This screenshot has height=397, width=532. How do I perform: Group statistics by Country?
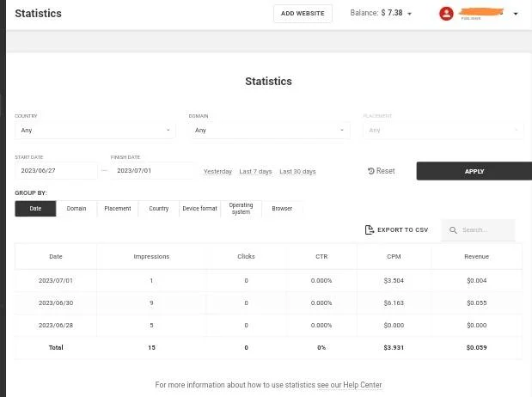coord(159,208)
